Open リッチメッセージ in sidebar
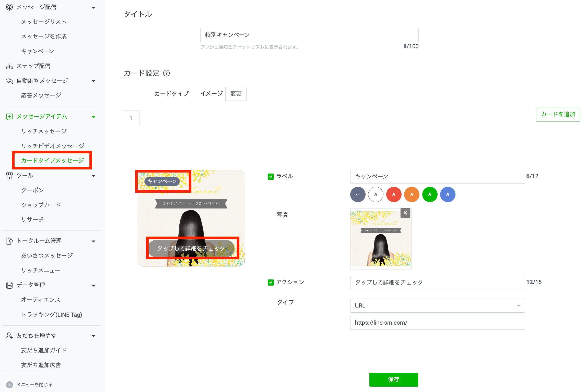 [x=44, y=131]
